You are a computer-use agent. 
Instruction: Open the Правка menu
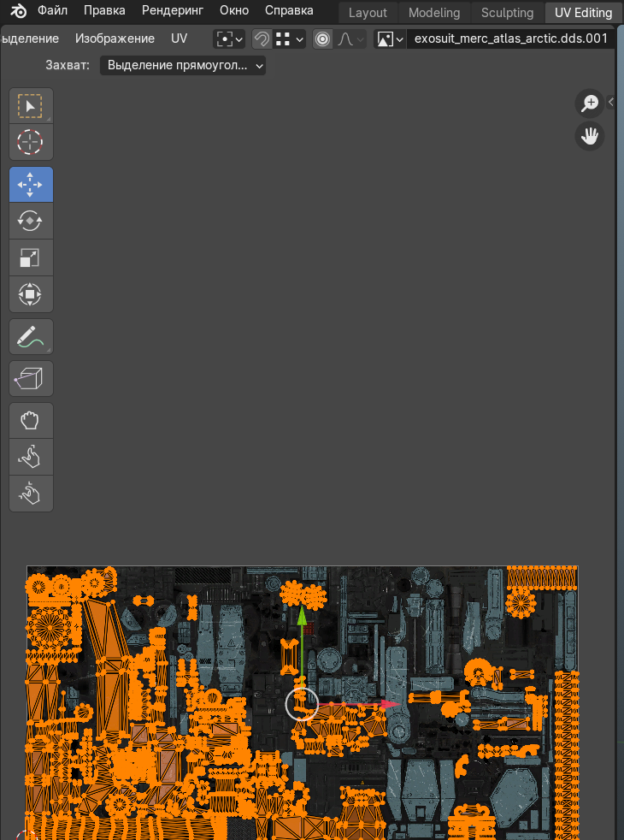[x=104, y=10]
